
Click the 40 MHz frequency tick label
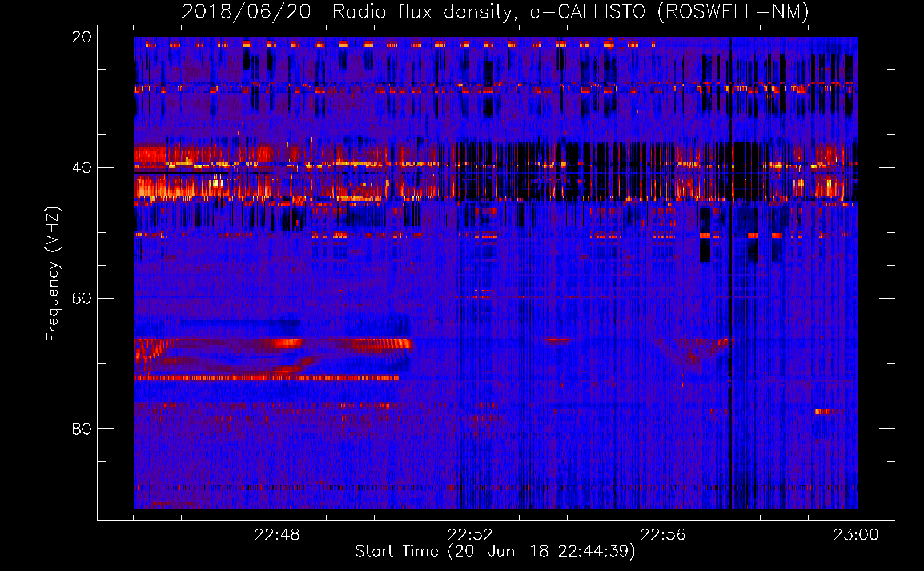click(81, 168)
